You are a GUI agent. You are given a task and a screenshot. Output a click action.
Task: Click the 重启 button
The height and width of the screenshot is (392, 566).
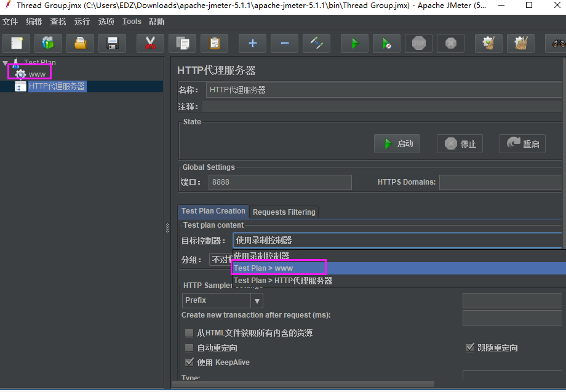522,143
